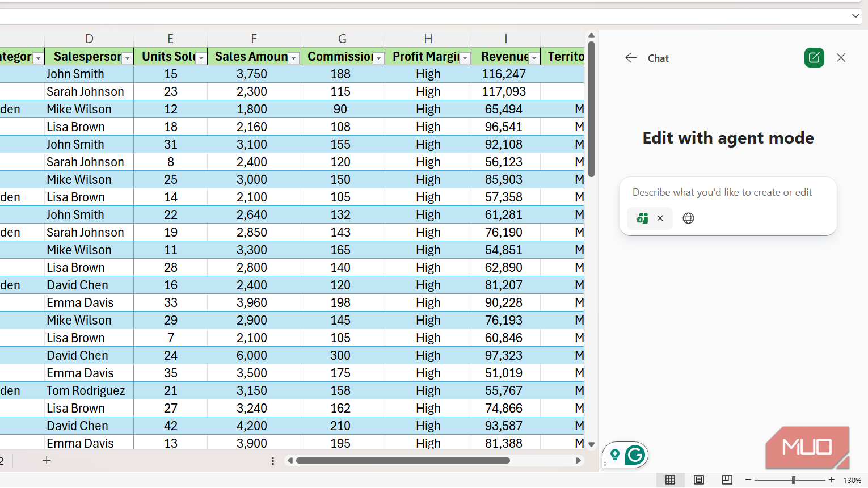Select column G header

342,39
